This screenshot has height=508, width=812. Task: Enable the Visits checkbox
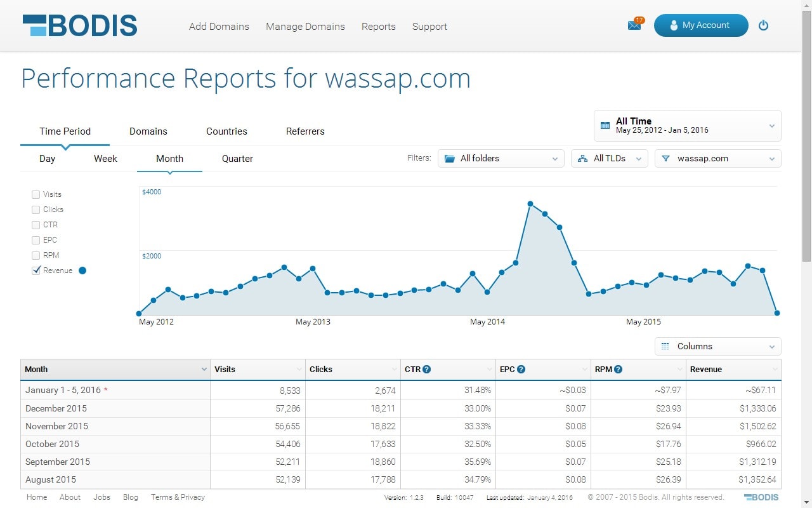tap(36, 194)
